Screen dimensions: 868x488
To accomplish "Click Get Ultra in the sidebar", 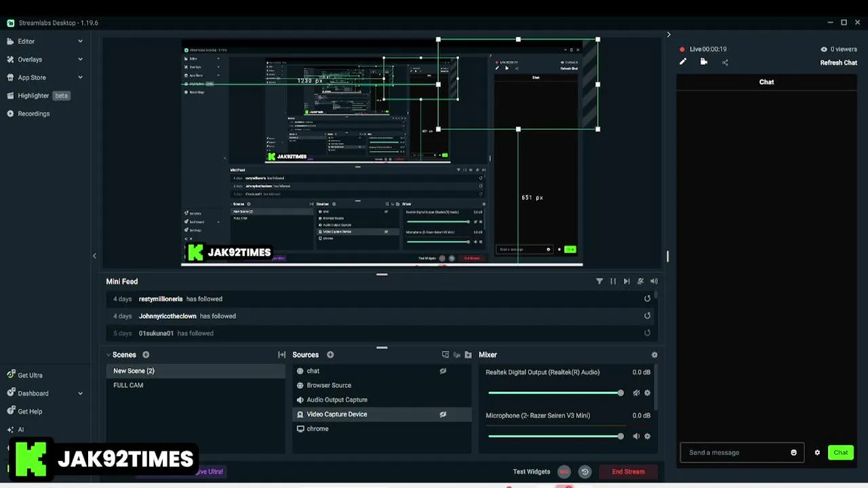I will (30, 375).
